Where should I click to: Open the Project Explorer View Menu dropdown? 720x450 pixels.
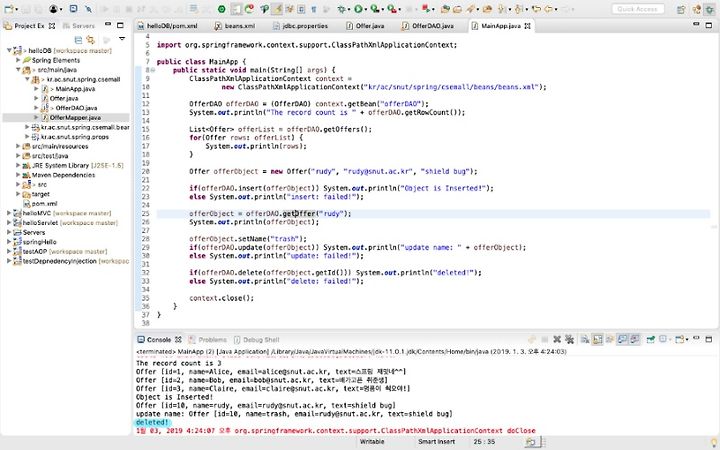coord(122,39)
